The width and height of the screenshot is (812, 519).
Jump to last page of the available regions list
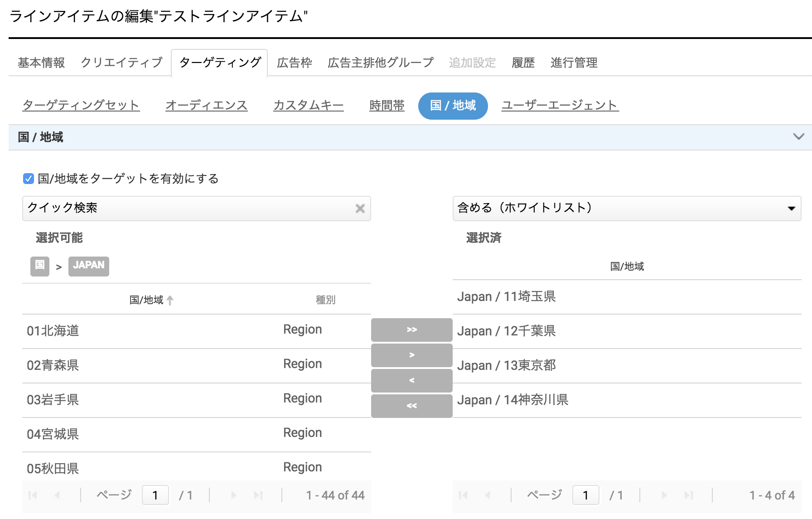pos(258,495)
